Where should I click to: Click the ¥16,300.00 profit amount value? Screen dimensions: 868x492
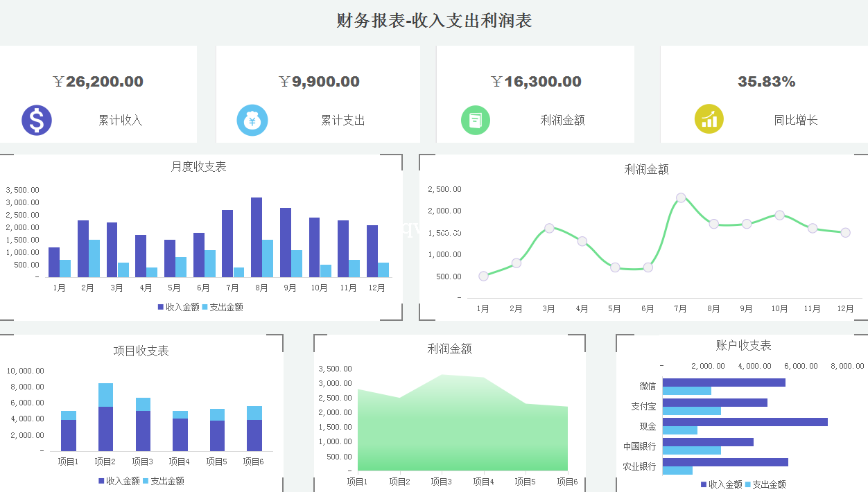point(536,82)
